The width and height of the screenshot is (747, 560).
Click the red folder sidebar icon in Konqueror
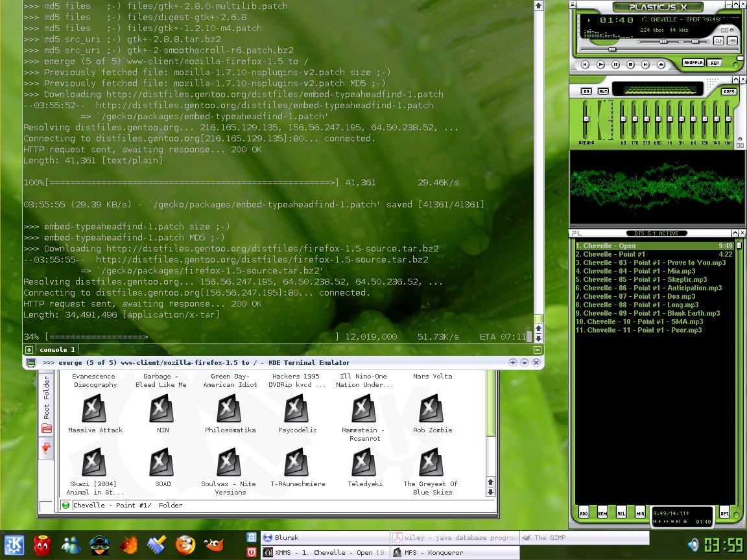tap(46, 428)
